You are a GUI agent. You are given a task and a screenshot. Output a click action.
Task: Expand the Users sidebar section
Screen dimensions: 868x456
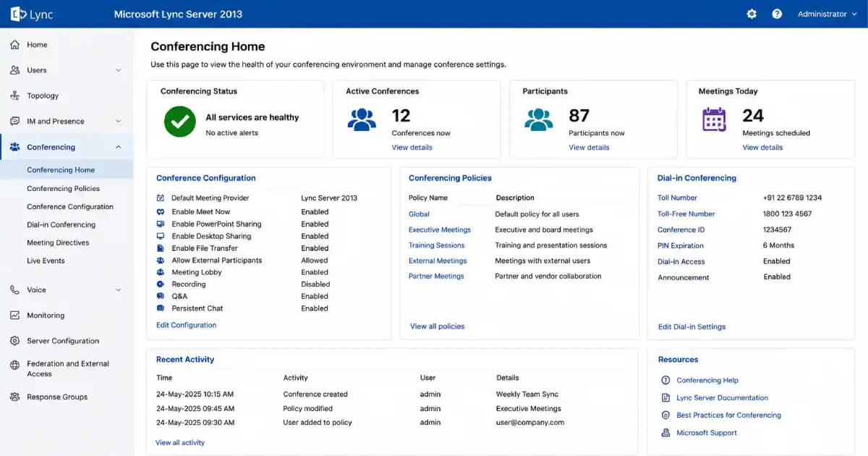[x=118, y=70]
